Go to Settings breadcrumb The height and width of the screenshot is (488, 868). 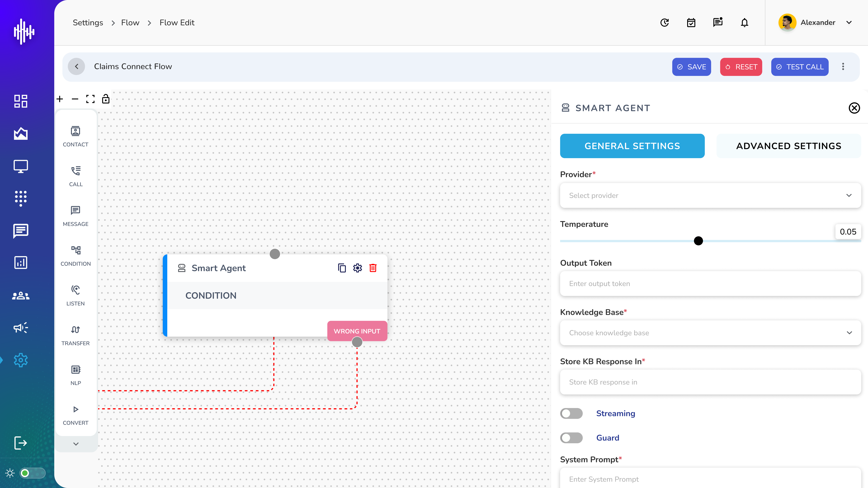[88, 23]
